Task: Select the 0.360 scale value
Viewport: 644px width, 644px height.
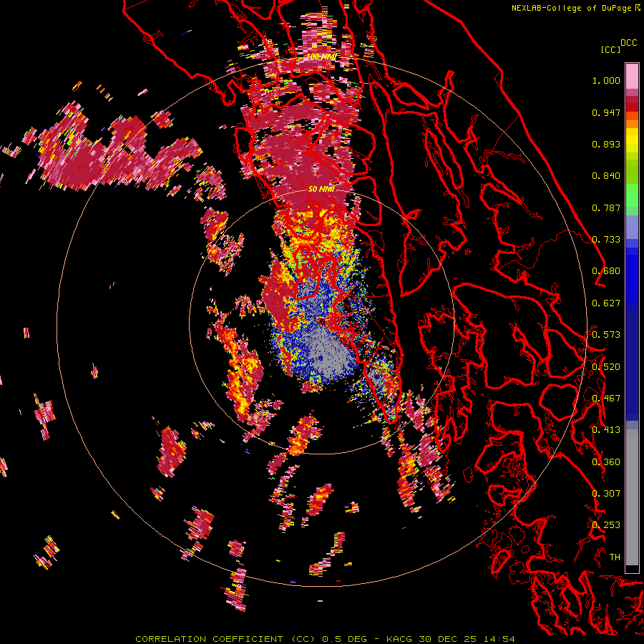Action: pyautogui.click(x=606, y=462)
